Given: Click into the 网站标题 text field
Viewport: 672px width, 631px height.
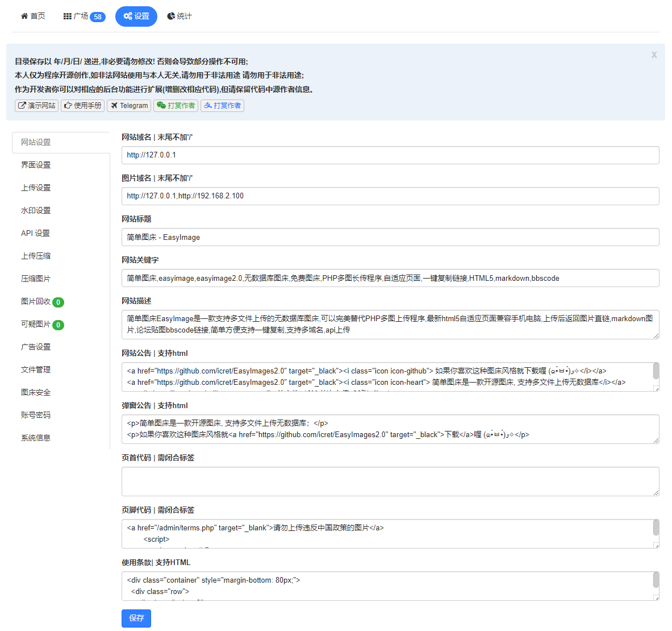Looking at the screenshot, I should click(390, 237).
